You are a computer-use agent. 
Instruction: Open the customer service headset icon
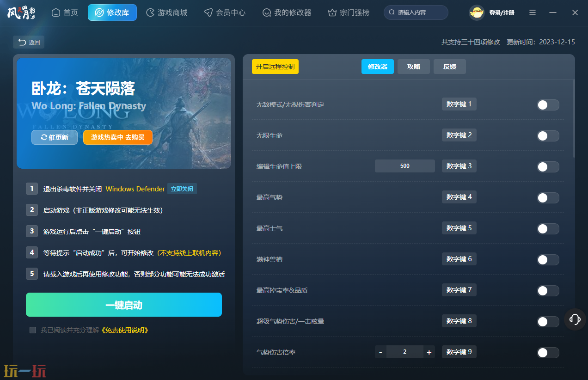575,319
